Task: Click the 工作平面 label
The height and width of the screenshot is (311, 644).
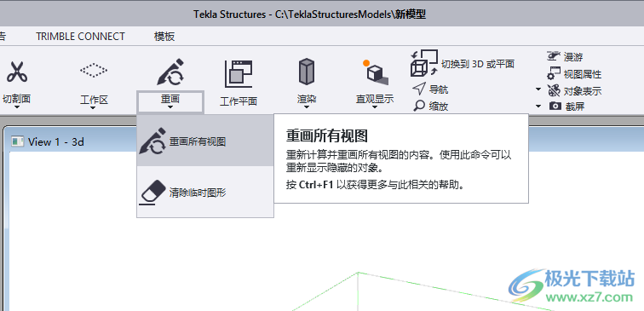Action: [x=239, y=101]
